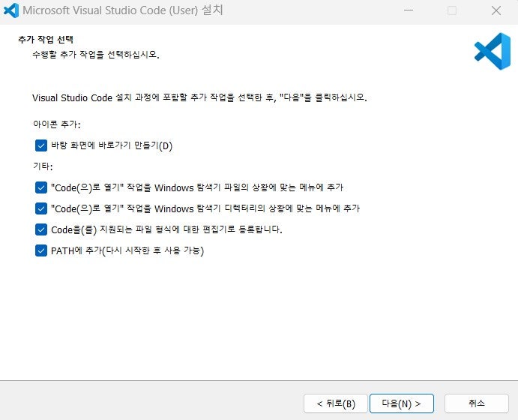Click the large Visual Studio Code logo
Screen dimensions: 518x420
[493, 51]
